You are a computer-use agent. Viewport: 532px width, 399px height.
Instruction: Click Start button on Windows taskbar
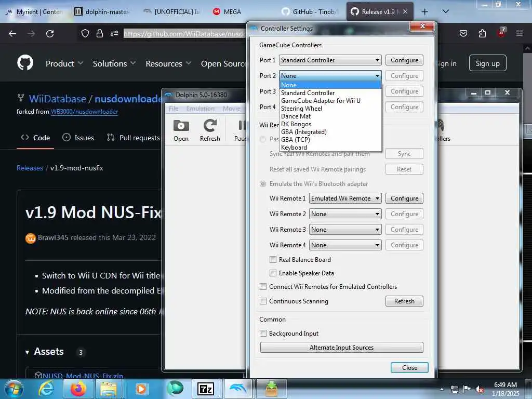click(13, 389)
